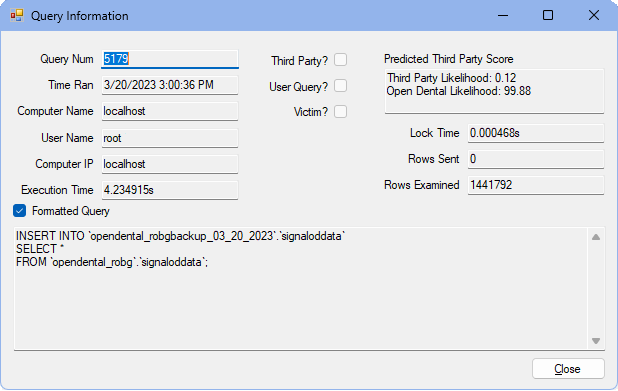Click the query text scrollbar up arrow
This screenshot has width=618, height=391.
(x=596, y=237)
